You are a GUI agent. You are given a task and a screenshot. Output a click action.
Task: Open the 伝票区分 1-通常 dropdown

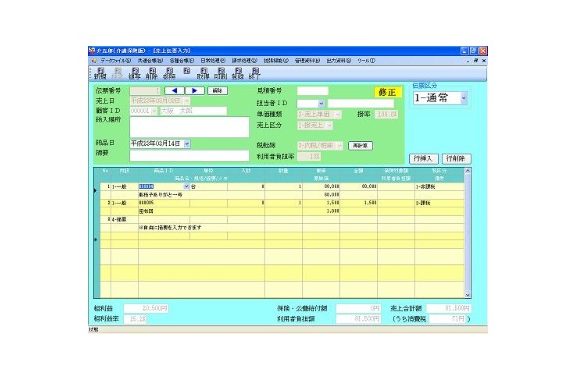coord(464,98)
